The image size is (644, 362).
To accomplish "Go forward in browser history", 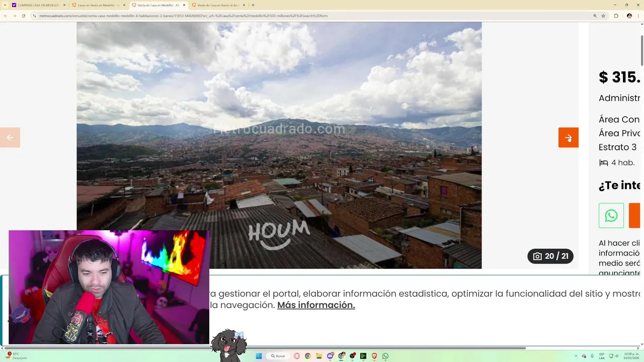I will click(x=15, y=16).
